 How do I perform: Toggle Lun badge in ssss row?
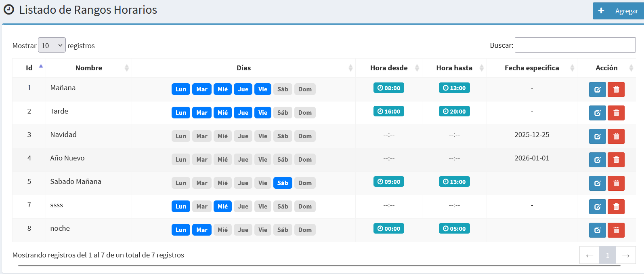click(181, 206)
